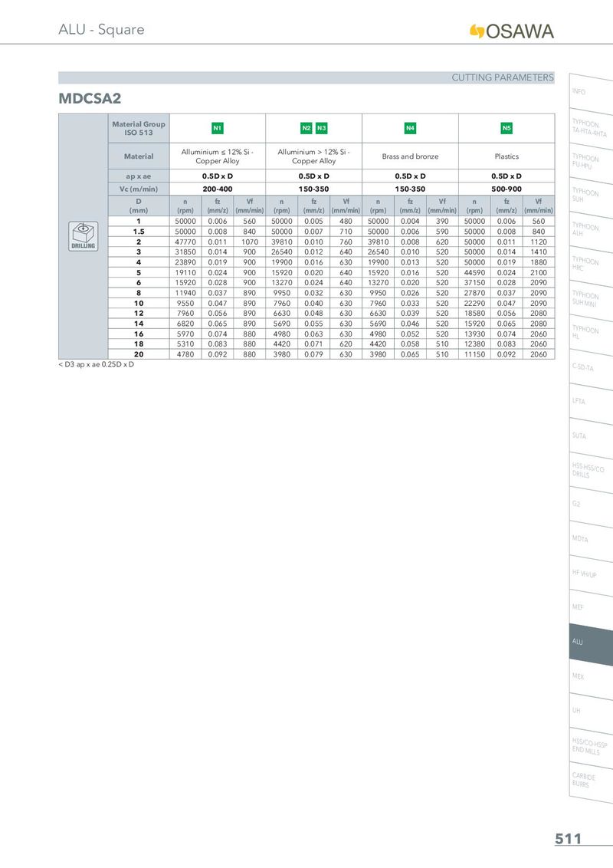Click the rpm value 31850

(x=185, y=252)
